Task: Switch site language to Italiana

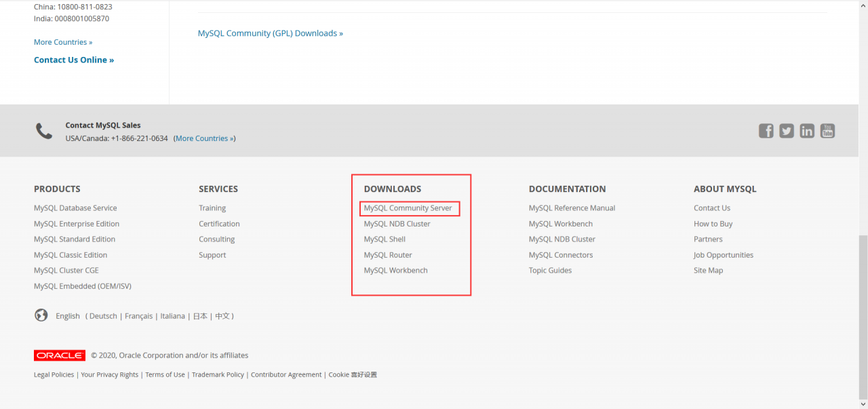Action: tap(172, 316)
